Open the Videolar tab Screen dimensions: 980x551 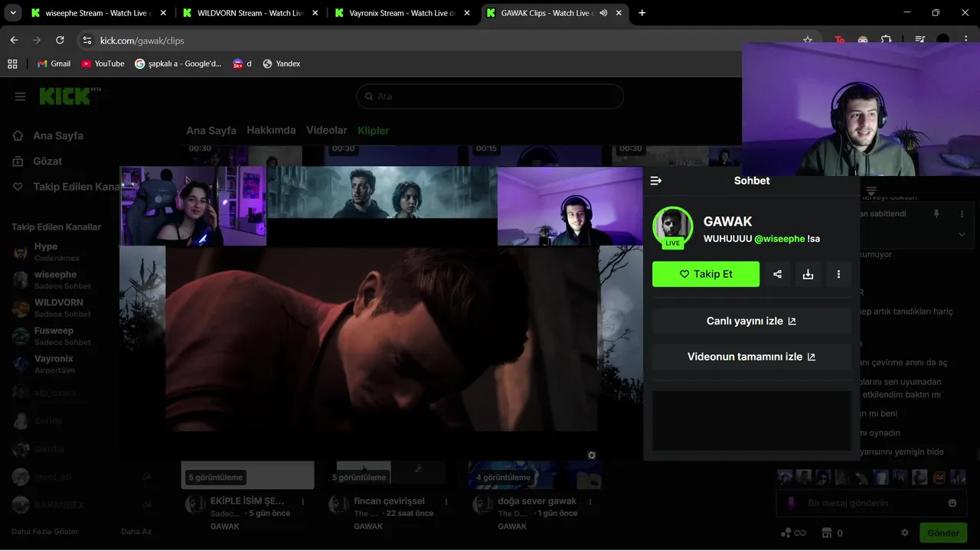tap(327, 130)
